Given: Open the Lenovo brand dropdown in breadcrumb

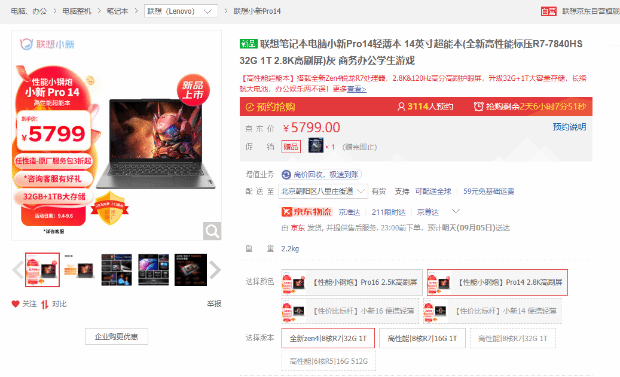Looking at the screenshot, I should pyautogui.click(x=181, y=11).
